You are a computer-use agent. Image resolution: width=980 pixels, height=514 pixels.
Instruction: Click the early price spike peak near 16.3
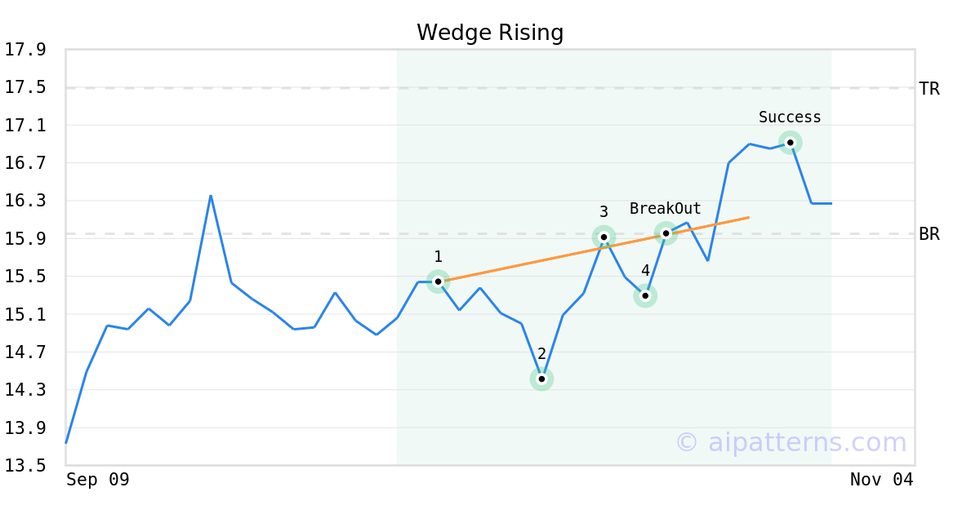[211, 196]
